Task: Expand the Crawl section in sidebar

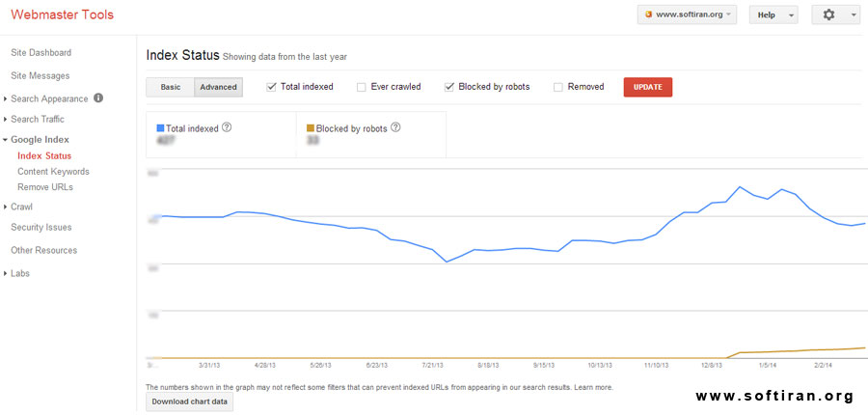Action: tap(21, 207)
